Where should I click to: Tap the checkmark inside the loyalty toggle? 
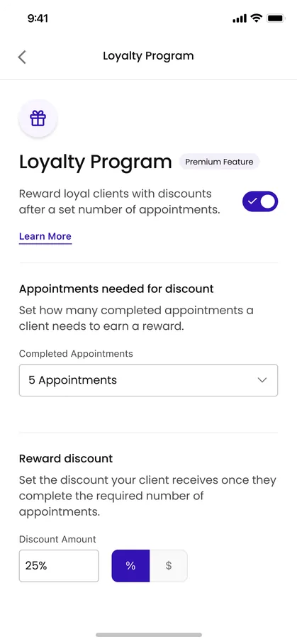tap(252, 201)
